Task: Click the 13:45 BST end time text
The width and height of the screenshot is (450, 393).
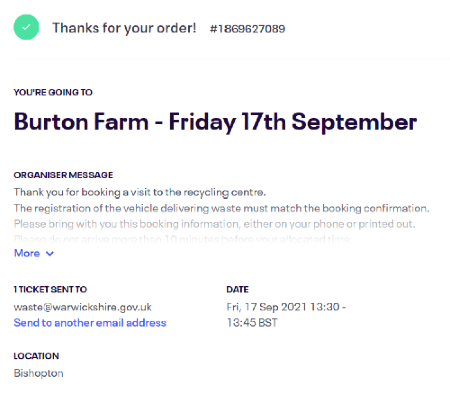Action: pyautogui.click(x=252, y=323)
